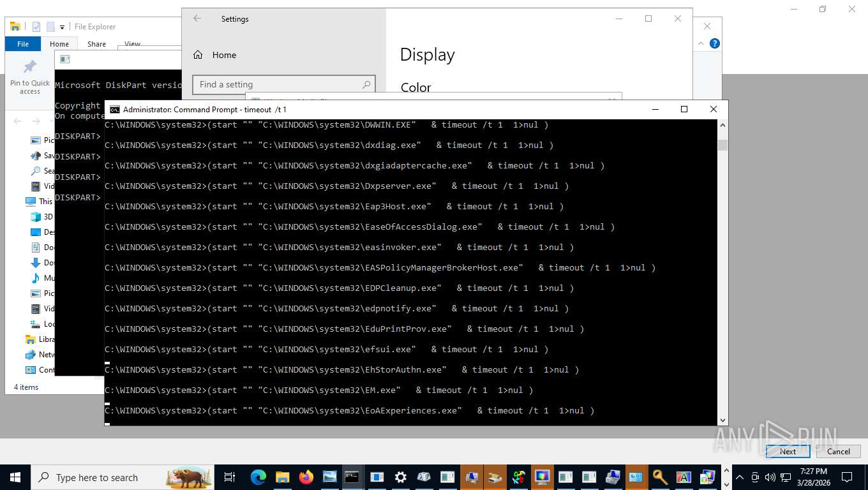Open Task View from the taskbar

(230, 477)
